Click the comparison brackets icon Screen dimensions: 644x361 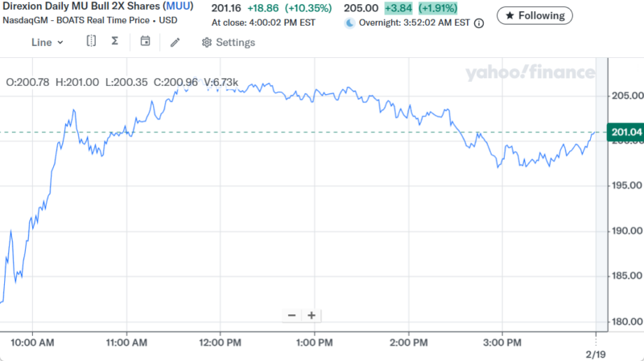tap(91, 41)
